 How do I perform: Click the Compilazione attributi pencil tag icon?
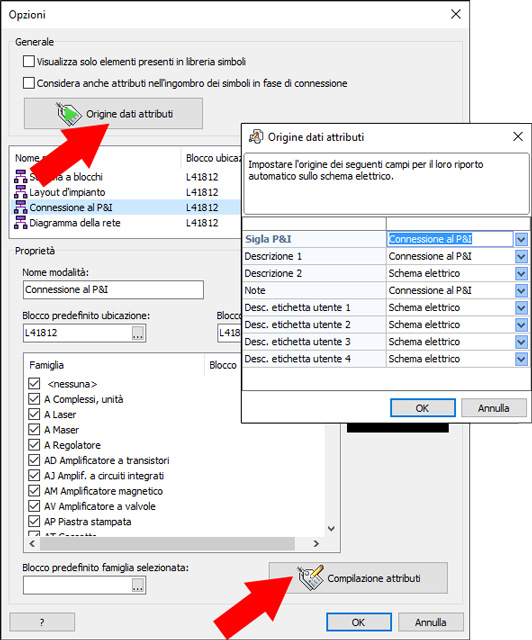click(x=311, y=578)
